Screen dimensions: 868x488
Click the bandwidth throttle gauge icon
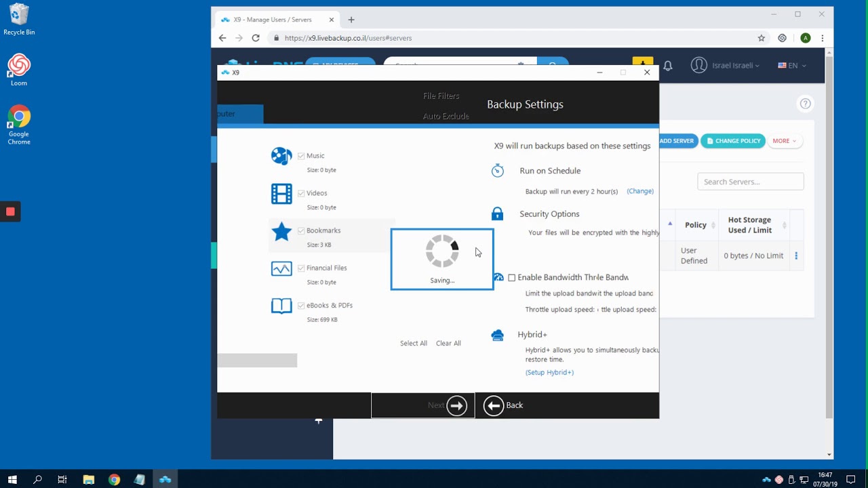[498, 277]
